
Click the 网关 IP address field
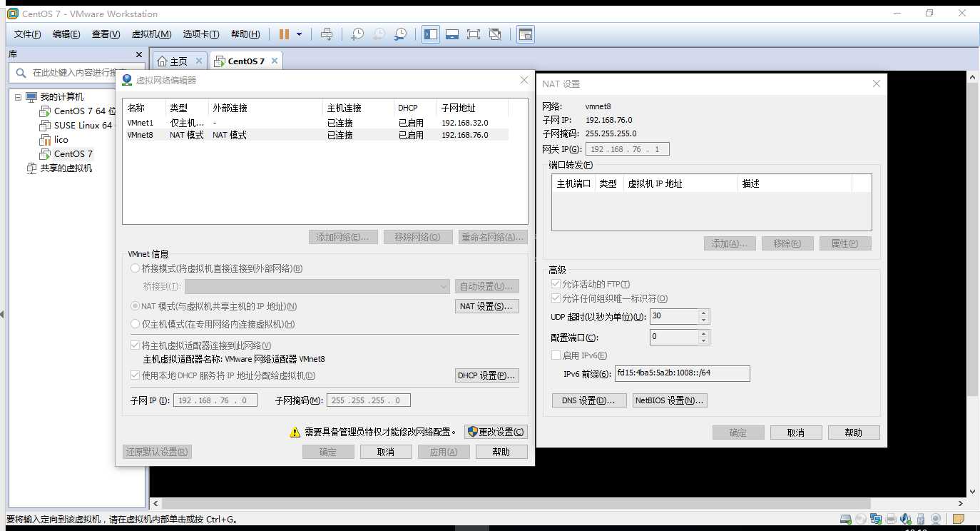point(627,149)
